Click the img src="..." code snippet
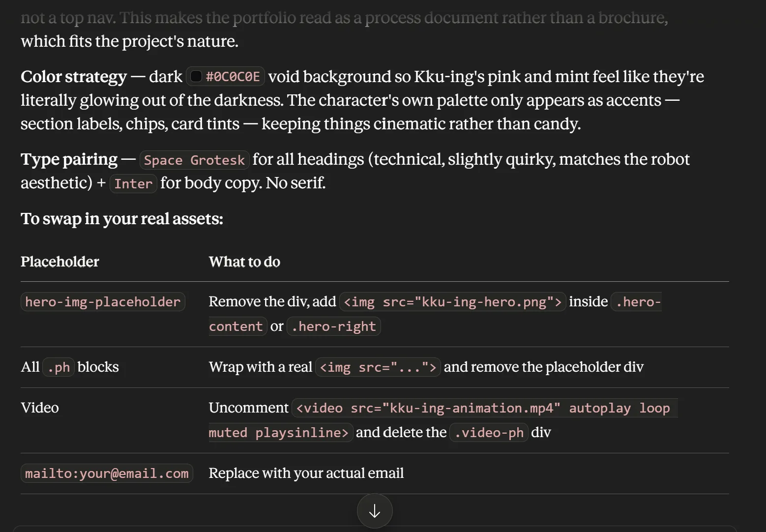This screenshot has height=532, width=766. click(378, 367)
